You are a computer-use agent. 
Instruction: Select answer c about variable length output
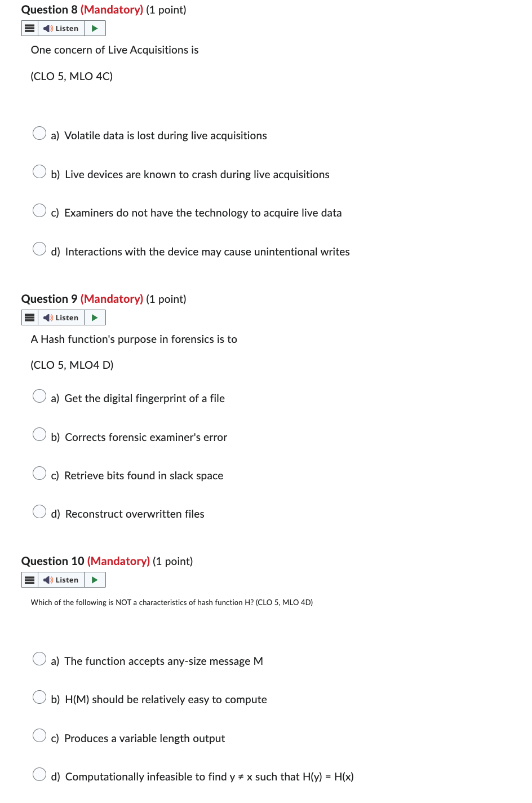pyautogui.click(x=39, y=735)
